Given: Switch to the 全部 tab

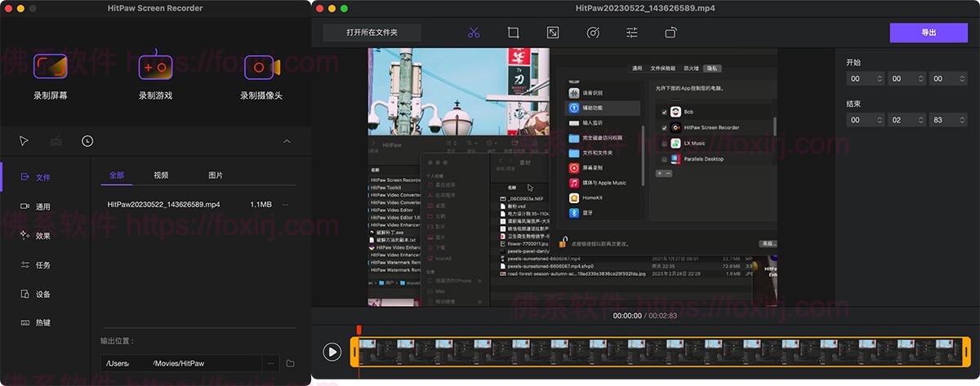Looking at the screenshot, I should click(117, 175).
